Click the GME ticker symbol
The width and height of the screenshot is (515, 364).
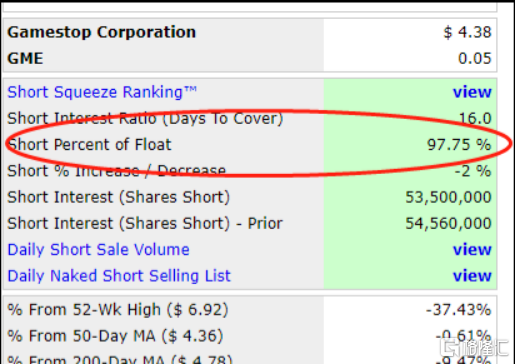click(25, 59)
